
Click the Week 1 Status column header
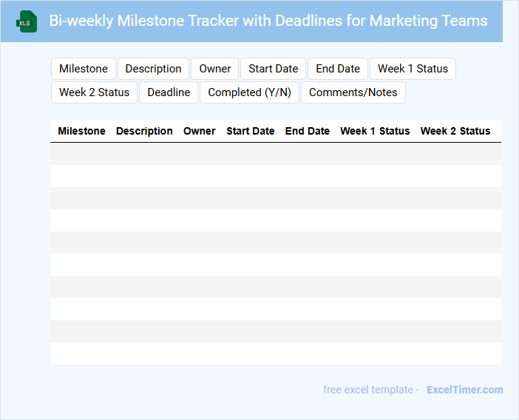[375, 131]
